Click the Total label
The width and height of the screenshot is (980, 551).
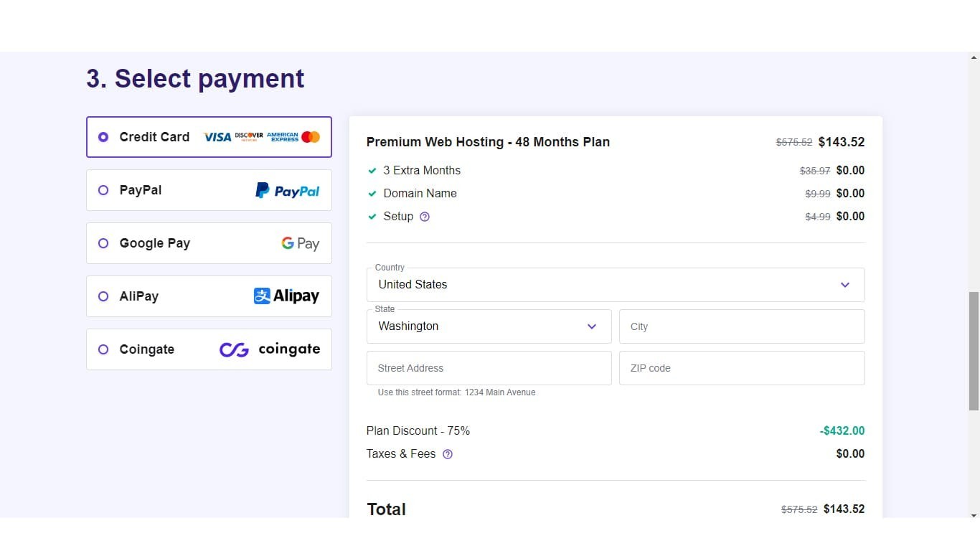coord(387,509)
